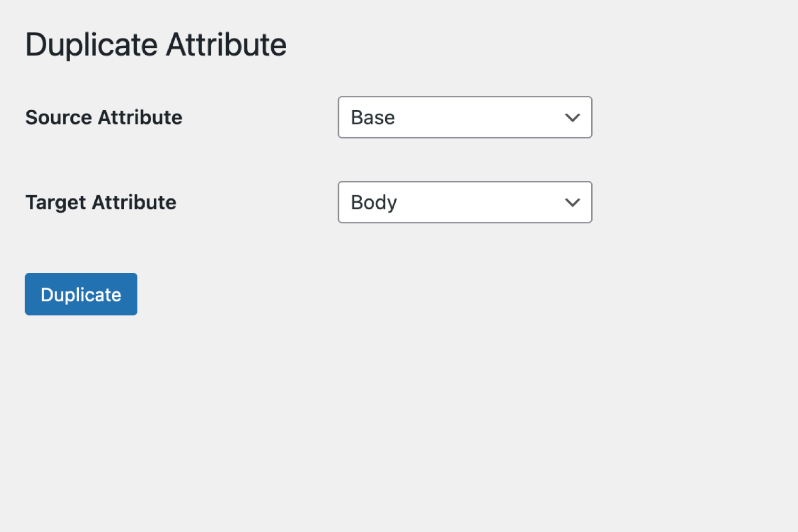This screenshot has height=532, width=798.
Task: Click the word Target in the second label
Action: 56,203
